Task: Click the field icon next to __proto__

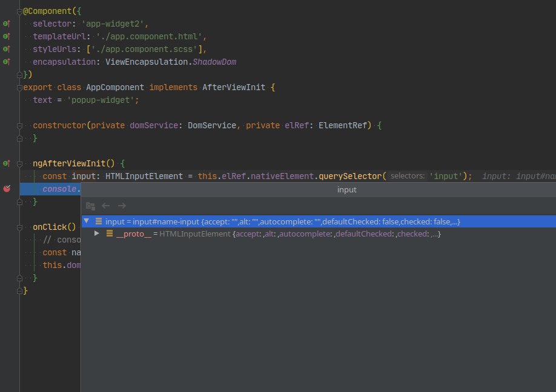Action: click(110, 234)
